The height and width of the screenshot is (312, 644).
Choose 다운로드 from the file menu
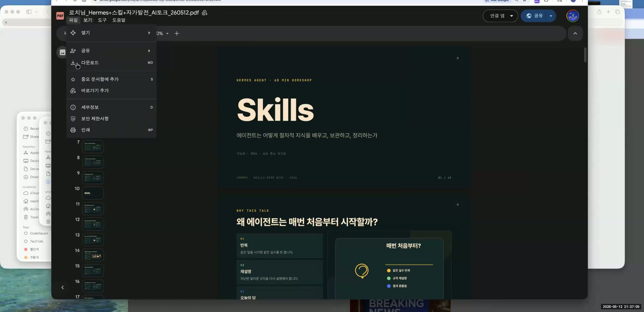[111, 63]
